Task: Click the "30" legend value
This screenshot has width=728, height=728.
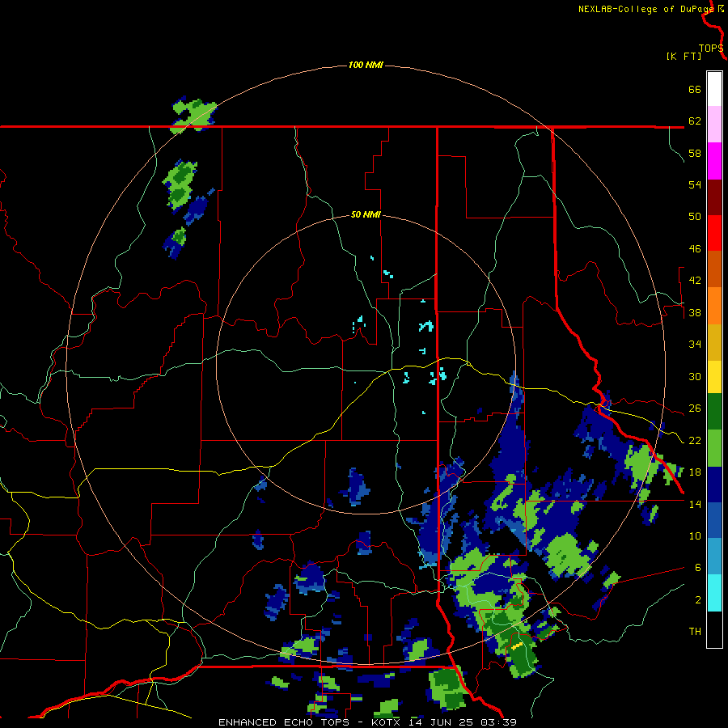Action: pyautogui.click(x=695, y=376)
